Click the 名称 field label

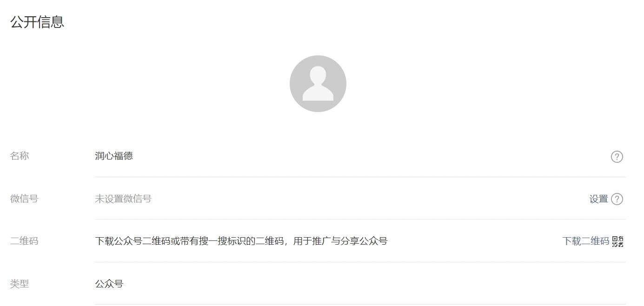coord(20,156)
